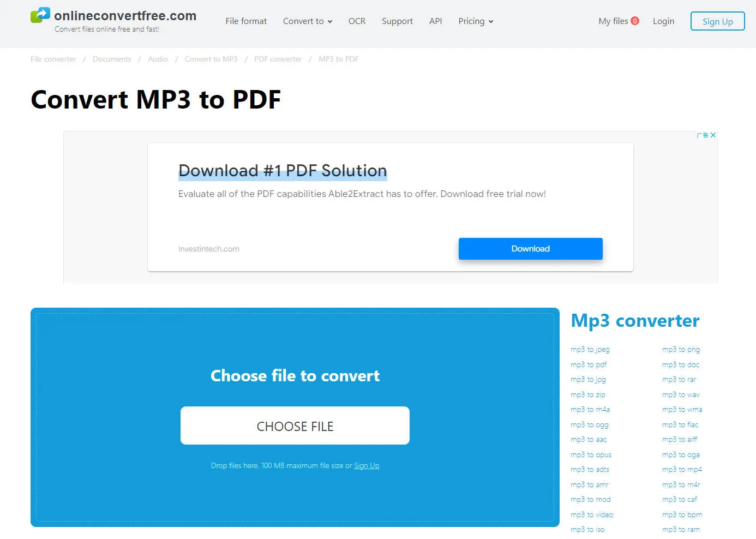This screenshot has width=756, height=539.
Task: Close the Able2Extract advertisement
Action: (713, 135)
